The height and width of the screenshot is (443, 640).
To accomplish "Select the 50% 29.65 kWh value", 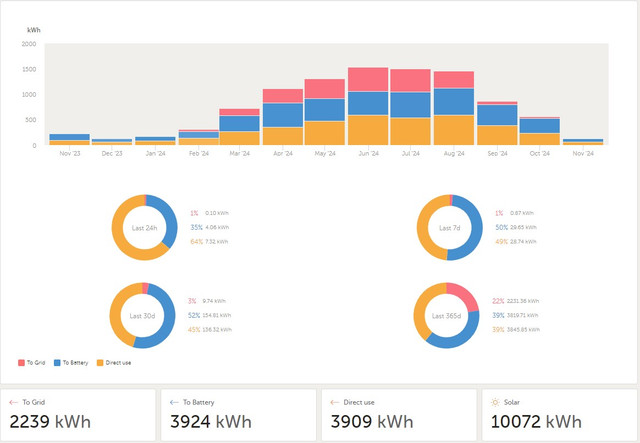I will [516, 227].
